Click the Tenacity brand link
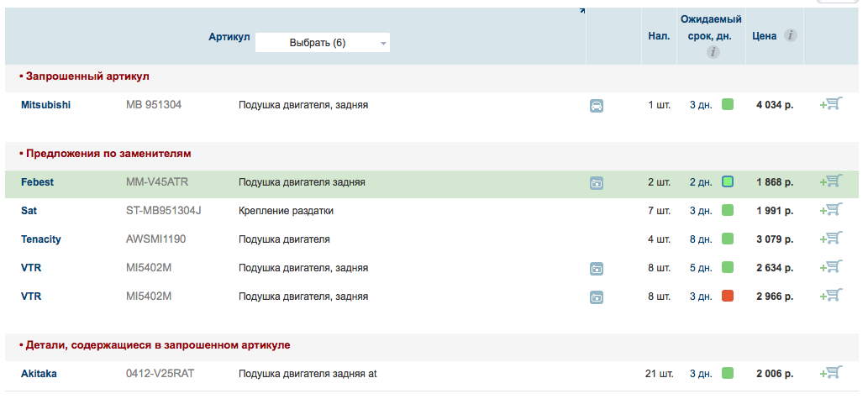Viewport: 868px width, 399px height. [x=41, y=239]
